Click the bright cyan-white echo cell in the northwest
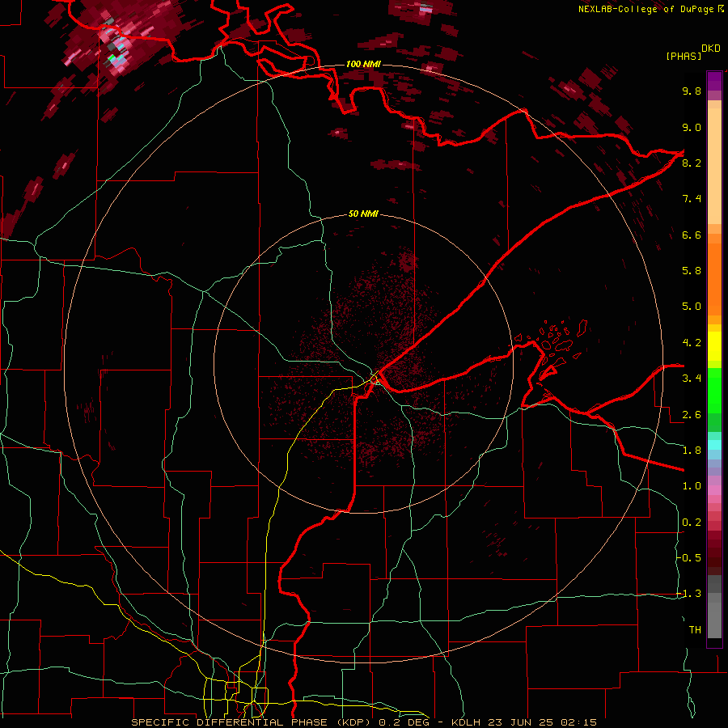The width and height of the screenshot is (728, 728). pos(117,52)
